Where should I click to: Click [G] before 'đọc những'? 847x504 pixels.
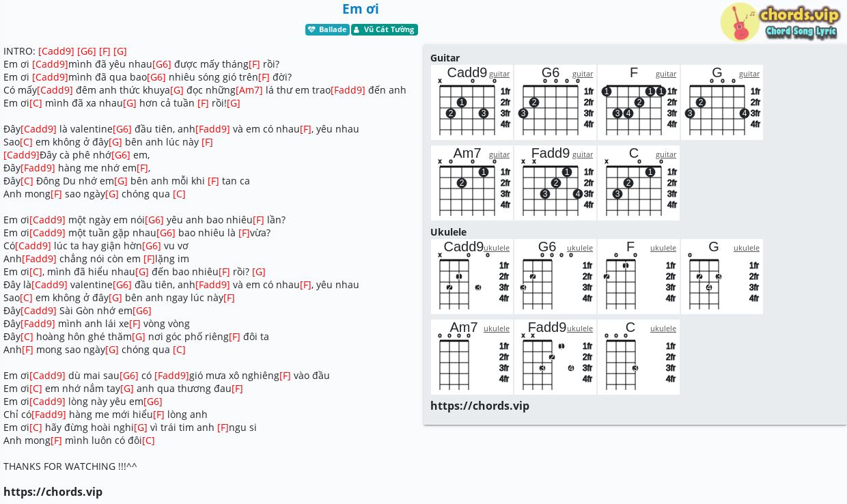tap(177, 90)
